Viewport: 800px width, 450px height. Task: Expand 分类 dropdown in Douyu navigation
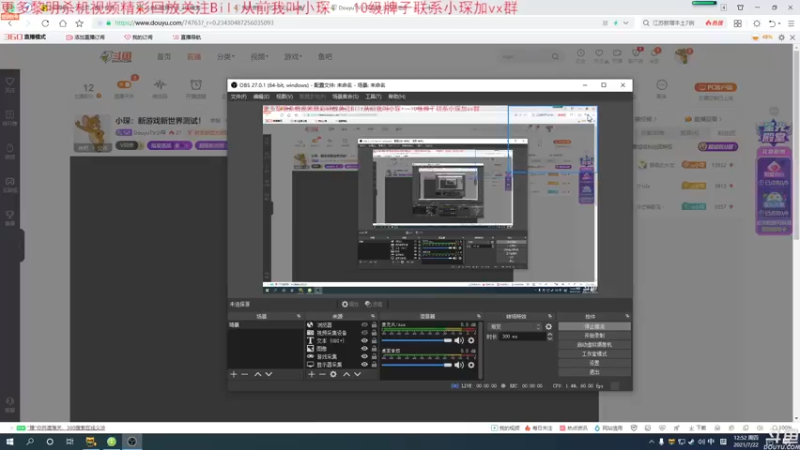click(x=226, y=57)
